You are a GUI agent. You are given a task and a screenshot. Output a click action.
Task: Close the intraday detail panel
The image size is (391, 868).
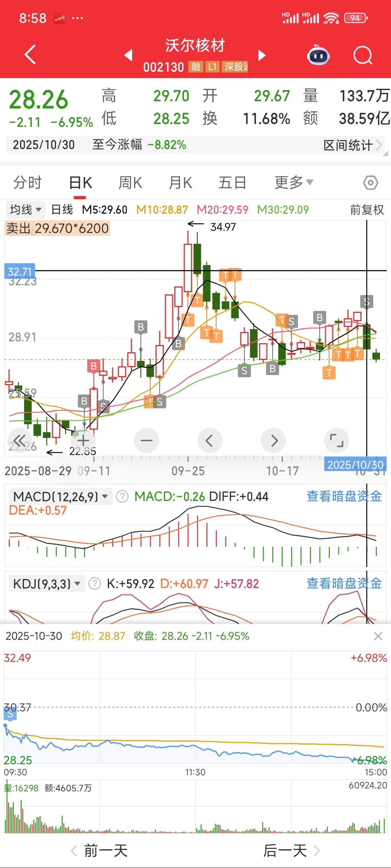(378, 636)
